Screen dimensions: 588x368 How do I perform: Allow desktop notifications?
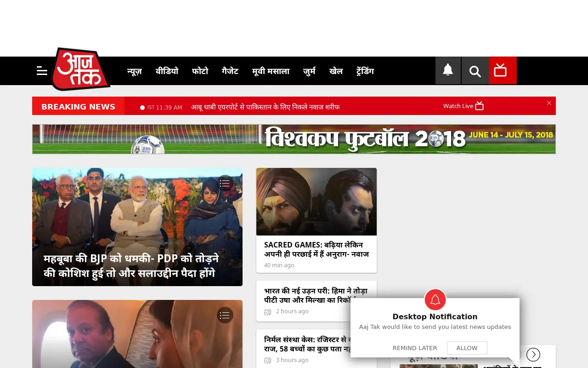click(467, 348)
